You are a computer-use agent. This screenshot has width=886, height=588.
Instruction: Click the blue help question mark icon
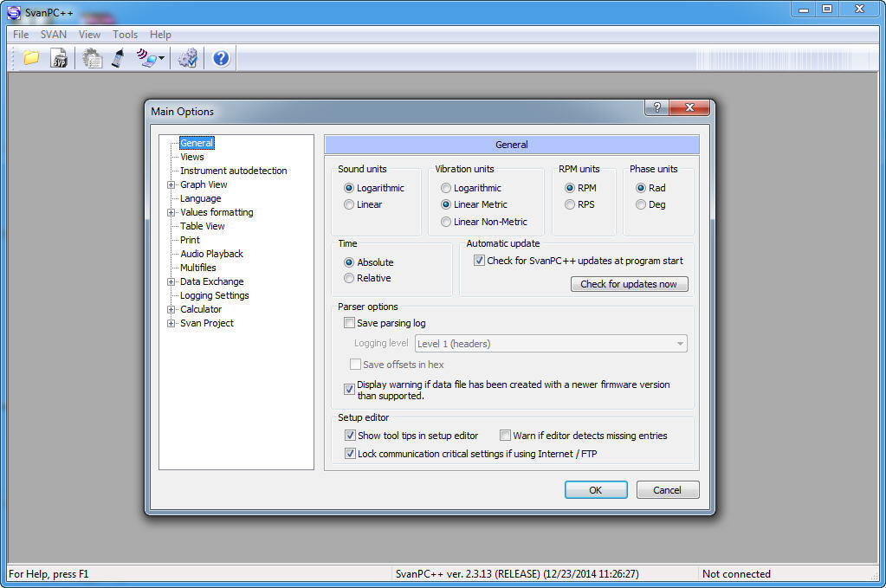(221, 58)
